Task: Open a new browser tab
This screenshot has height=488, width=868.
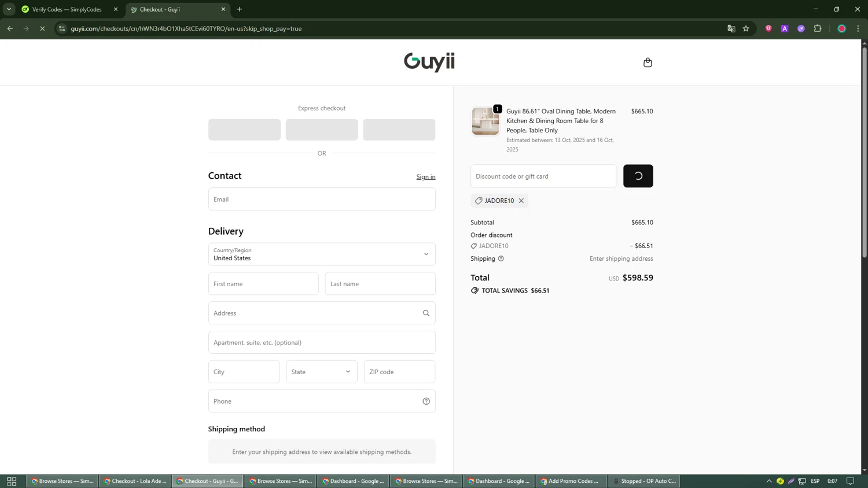Action: click(x=240, y=9)
